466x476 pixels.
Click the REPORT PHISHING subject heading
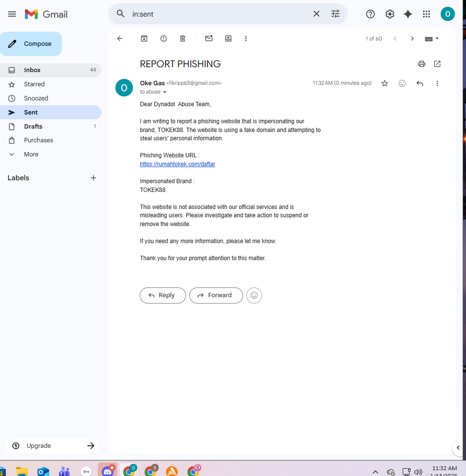click(180, 64)
